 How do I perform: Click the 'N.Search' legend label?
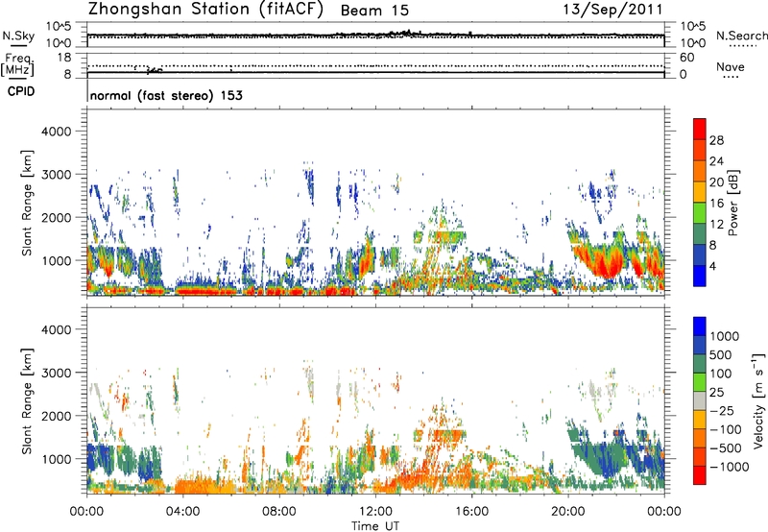tap(742, 36)
